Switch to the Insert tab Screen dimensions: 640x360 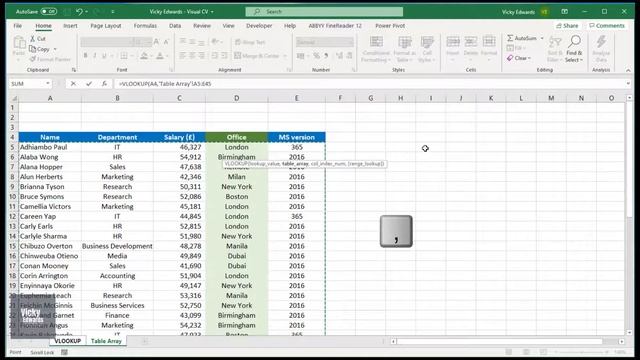(70, 26)
